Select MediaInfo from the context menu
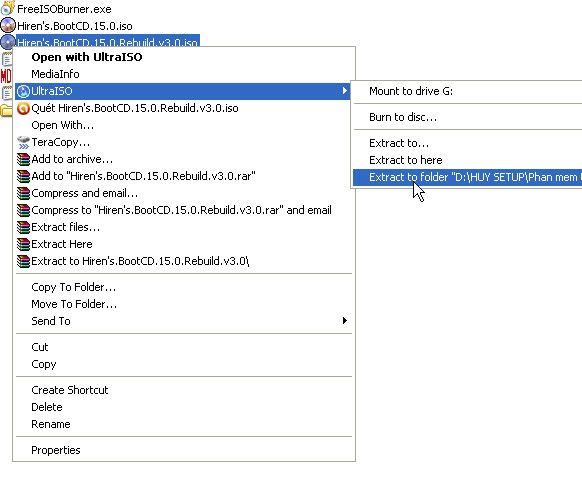The height and width of the screenshot is (480, 582). tap(183, 74)
